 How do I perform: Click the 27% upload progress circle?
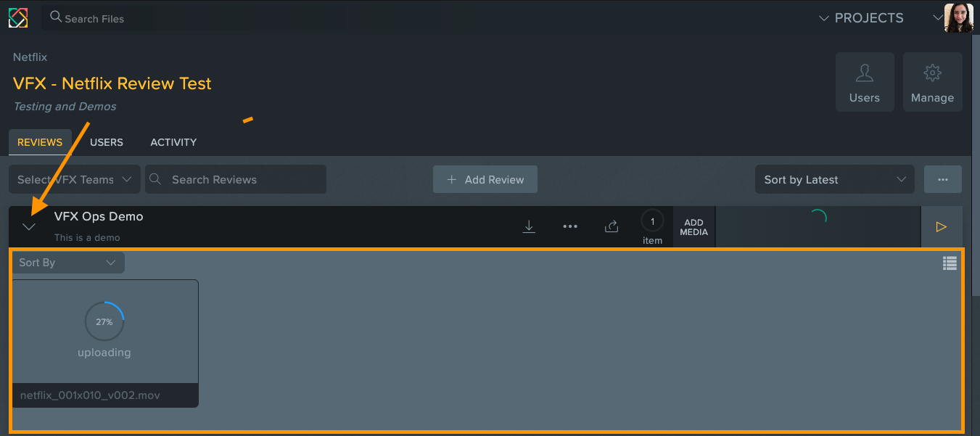tap(104, 321)
